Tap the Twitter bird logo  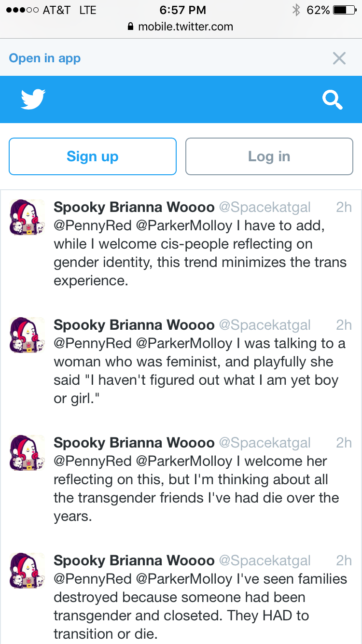[x=33, y=99]
